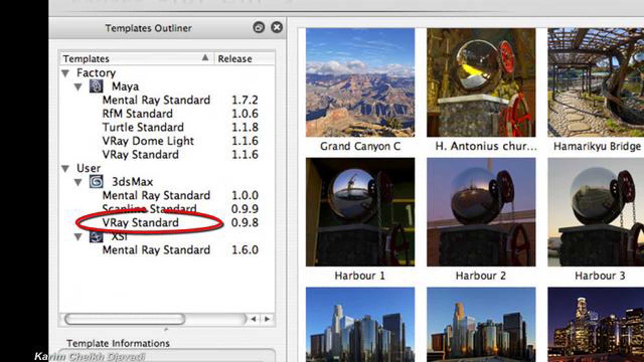Select the Hamarikyu Bridge thumbnail
The height and width of the screenshot is (362, 644).
[x=596, y=83]
